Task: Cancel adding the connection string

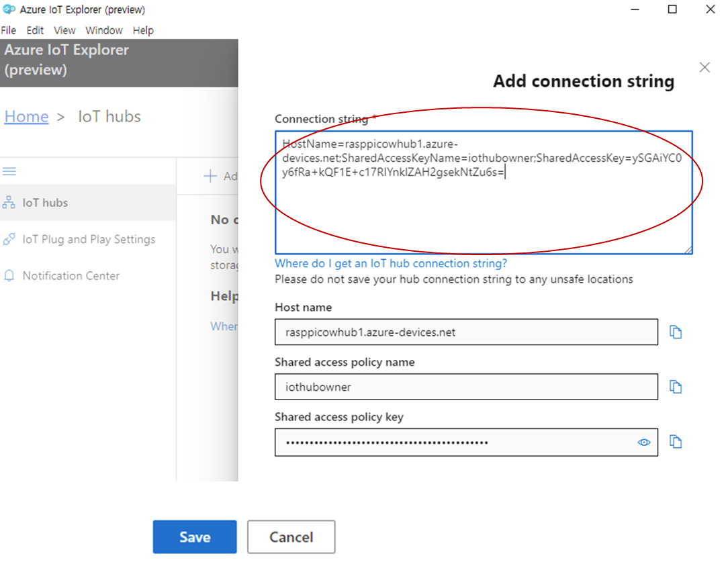Action: click(x=291, y=537)
